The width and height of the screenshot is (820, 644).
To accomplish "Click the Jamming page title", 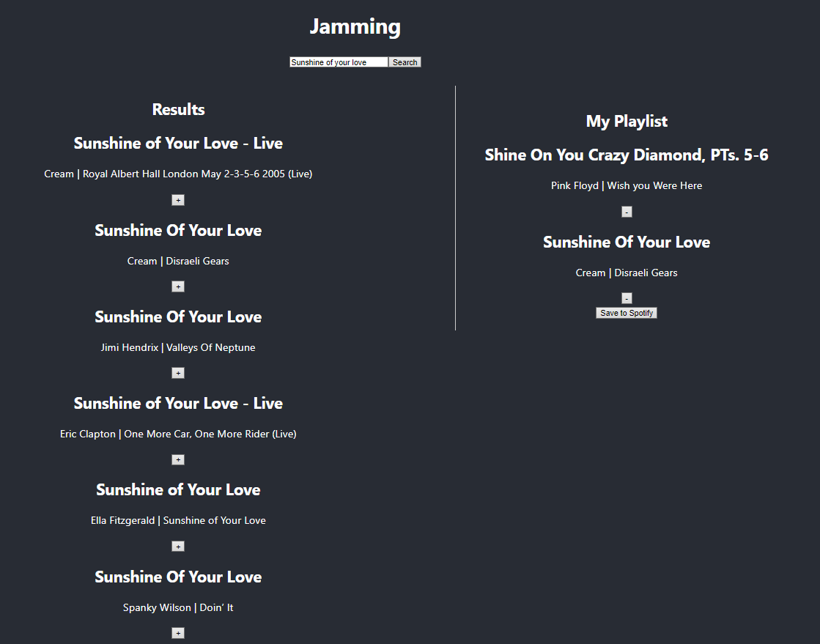I will [x=355, y=26].
